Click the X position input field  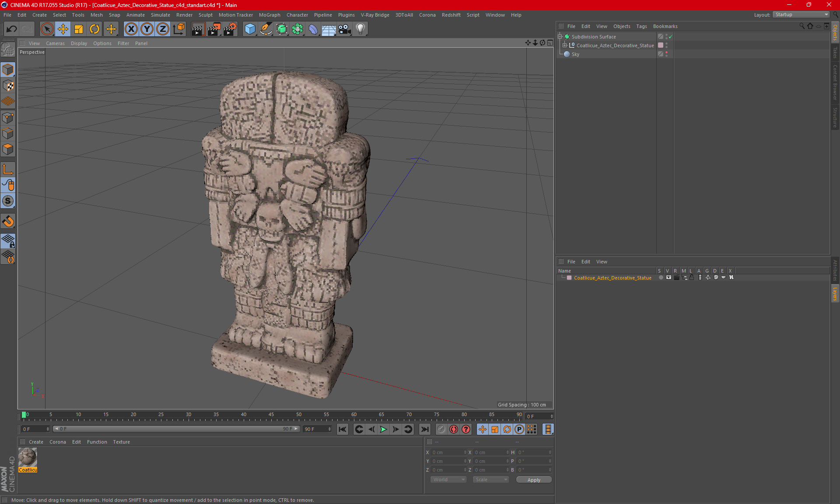pos(449,452)
